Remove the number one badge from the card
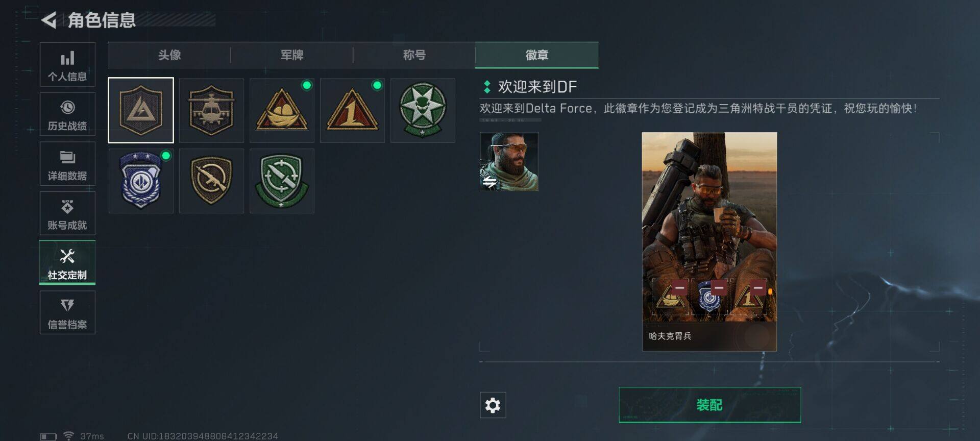Image resolution: width=980 pixels, height=441 pixels. (x=758, y=287)
